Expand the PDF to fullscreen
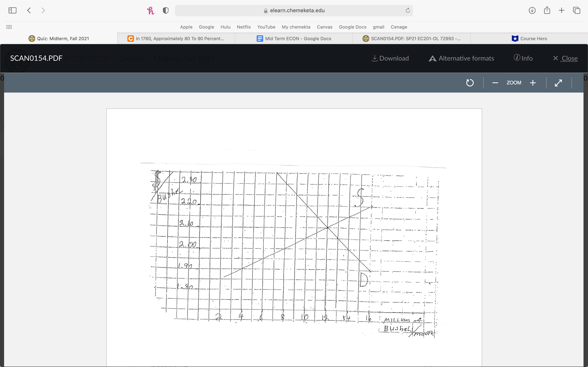588x367 pixels. [x=558, y=83]
